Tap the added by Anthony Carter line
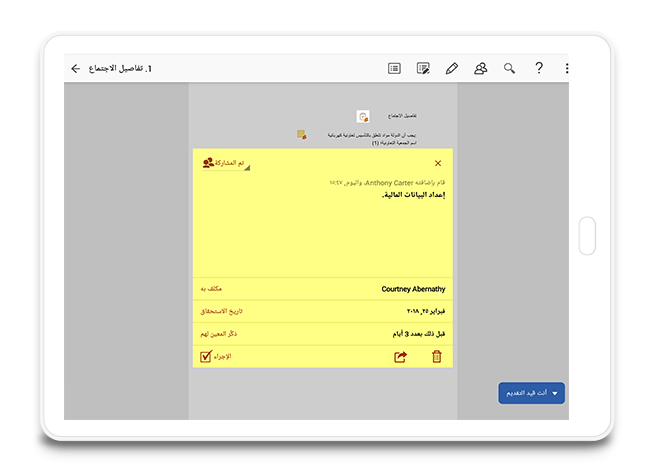 [387, 183]
